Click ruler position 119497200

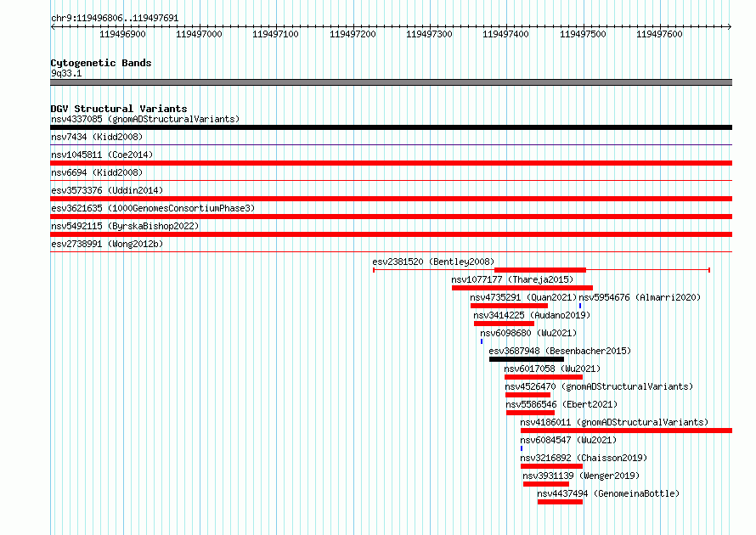[x=353, y=34]
